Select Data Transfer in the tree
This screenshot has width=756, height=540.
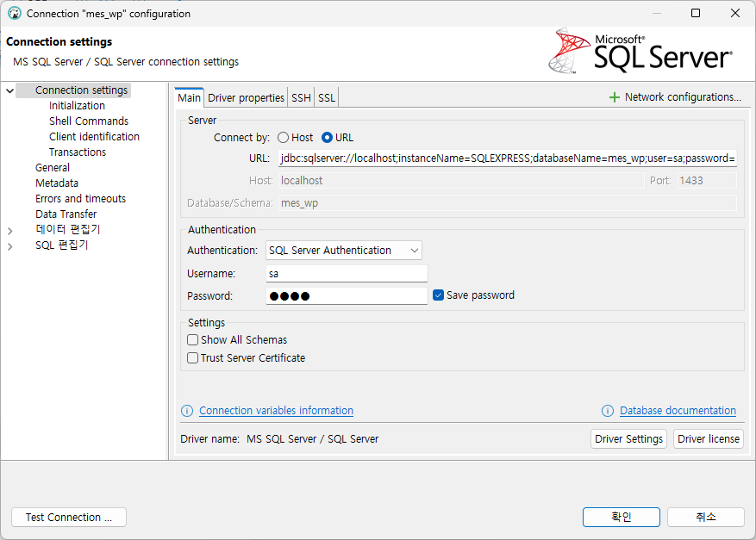tap(66, 214)
